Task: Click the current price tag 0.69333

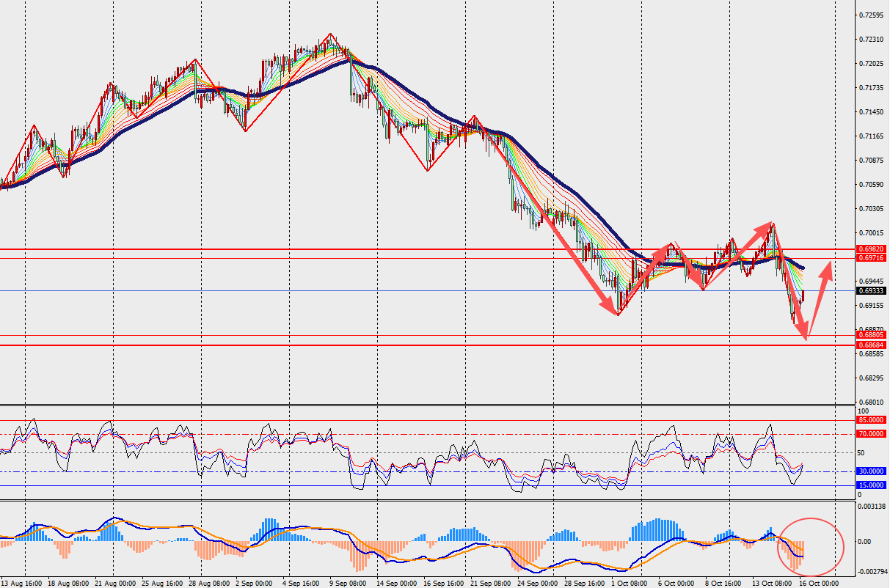Action: pos(872,290)
